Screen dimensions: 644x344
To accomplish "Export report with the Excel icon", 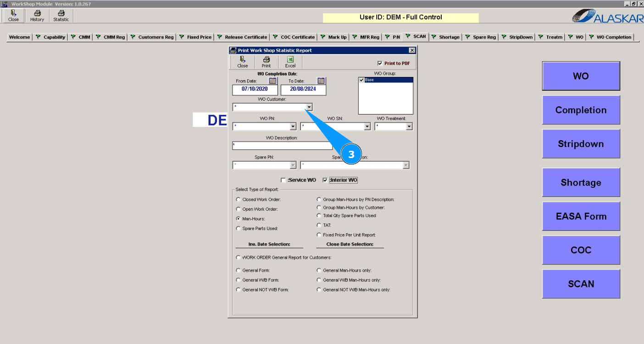I will point(290,62).
